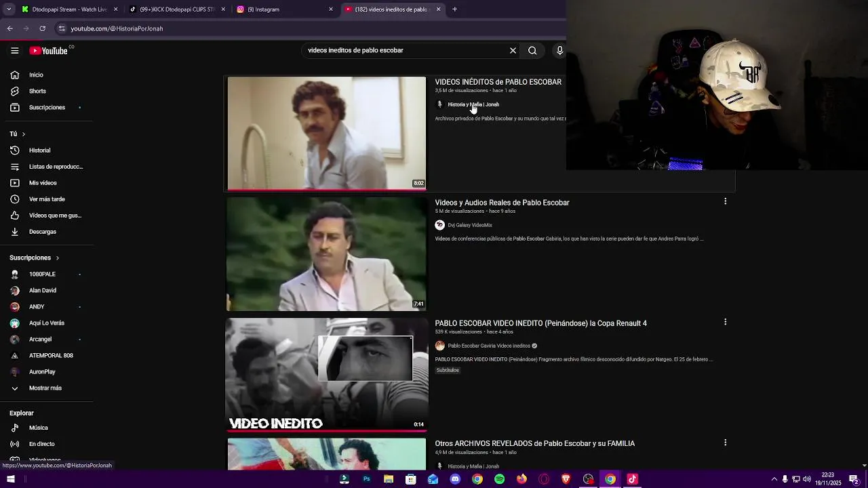Expand the Tú section chevron
The image size is (868, 488).
pyautogui.click(x=23, y=134)
